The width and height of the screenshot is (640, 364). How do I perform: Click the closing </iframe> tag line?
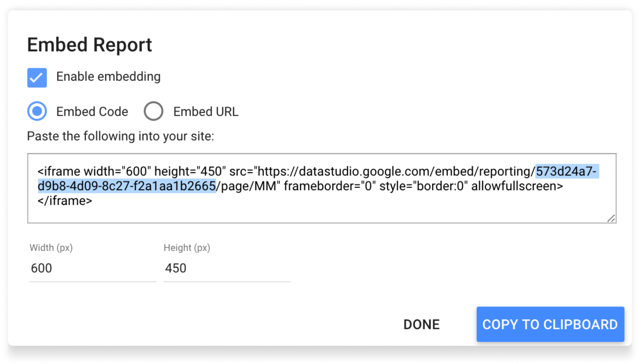[x=65, y=201]
